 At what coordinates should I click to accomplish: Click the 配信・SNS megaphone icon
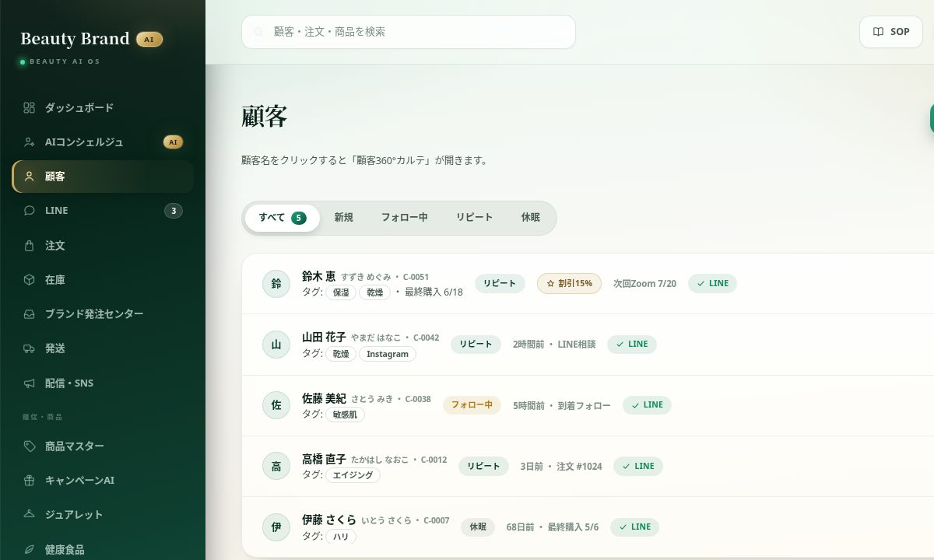30,383
